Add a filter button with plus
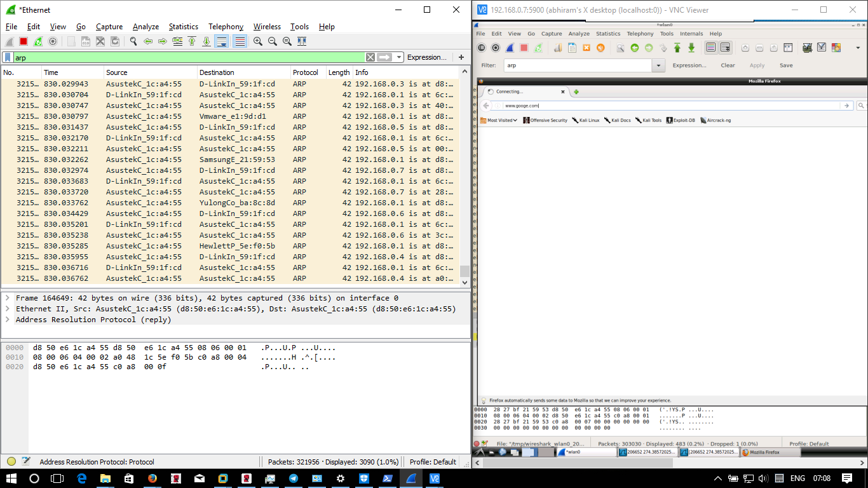 click(461, 57)
